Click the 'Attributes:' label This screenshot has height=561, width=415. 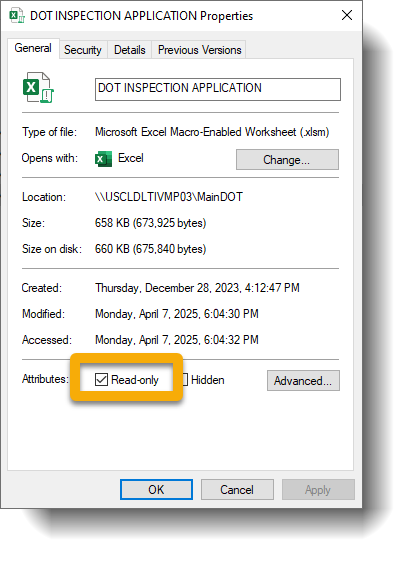[x=45, y=379]
